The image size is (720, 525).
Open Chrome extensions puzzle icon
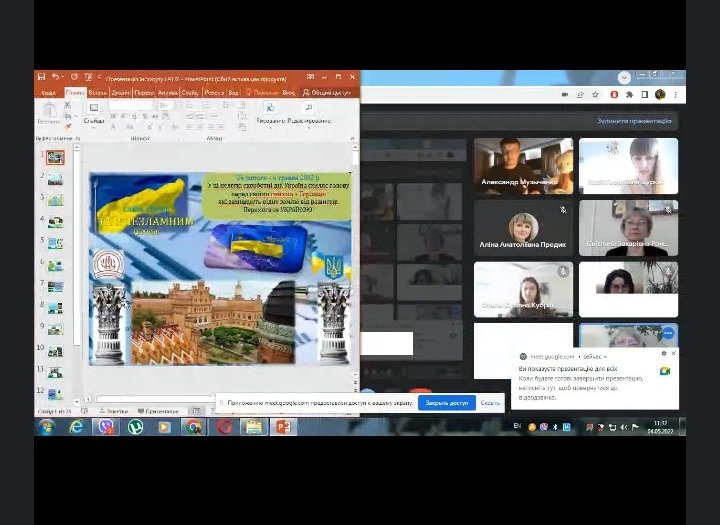[630, 95]
